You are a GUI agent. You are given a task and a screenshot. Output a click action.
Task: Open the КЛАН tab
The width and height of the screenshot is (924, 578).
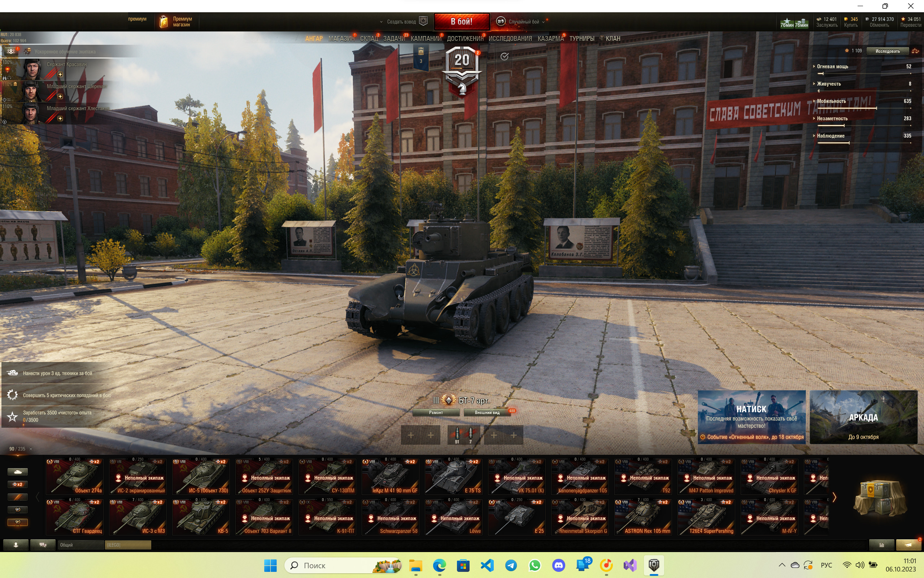[613, 39]
